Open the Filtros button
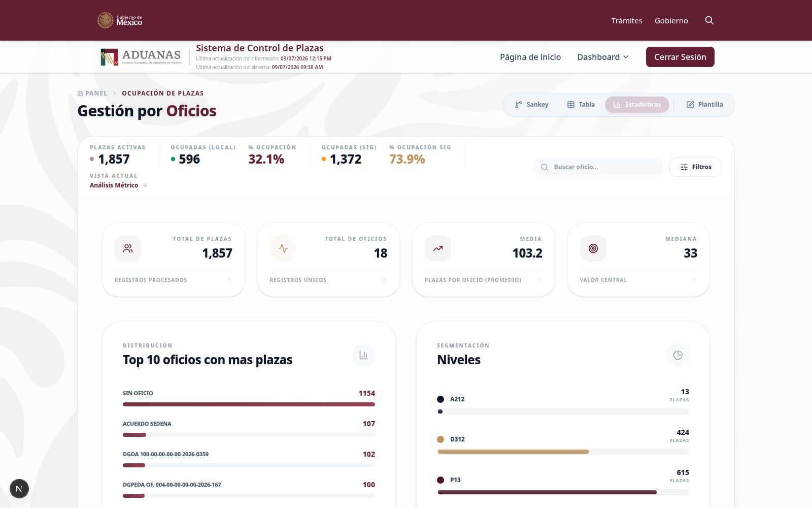Screen dimensions: 812x508 pos(696,167)
